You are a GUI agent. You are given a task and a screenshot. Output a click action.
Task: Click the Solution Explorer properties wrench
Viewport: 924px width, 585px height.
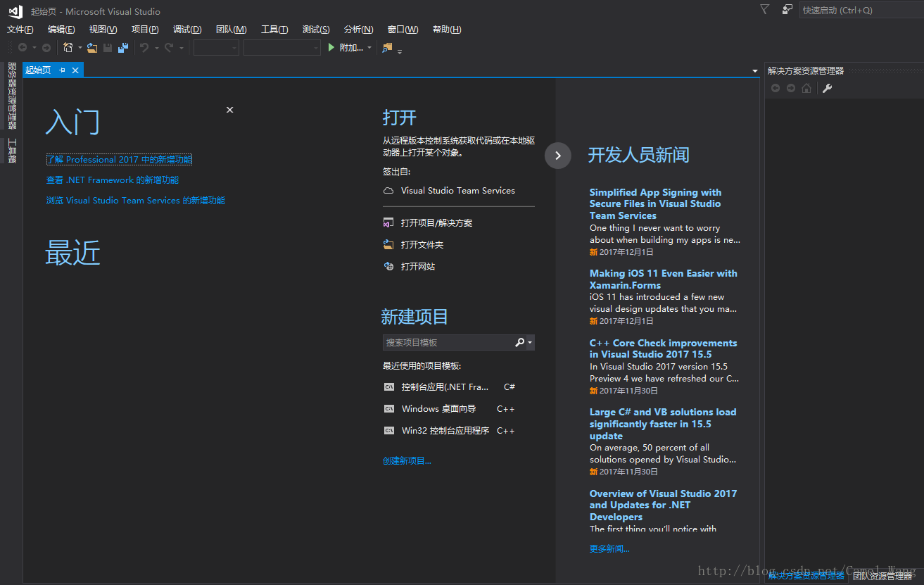point(827,88)
